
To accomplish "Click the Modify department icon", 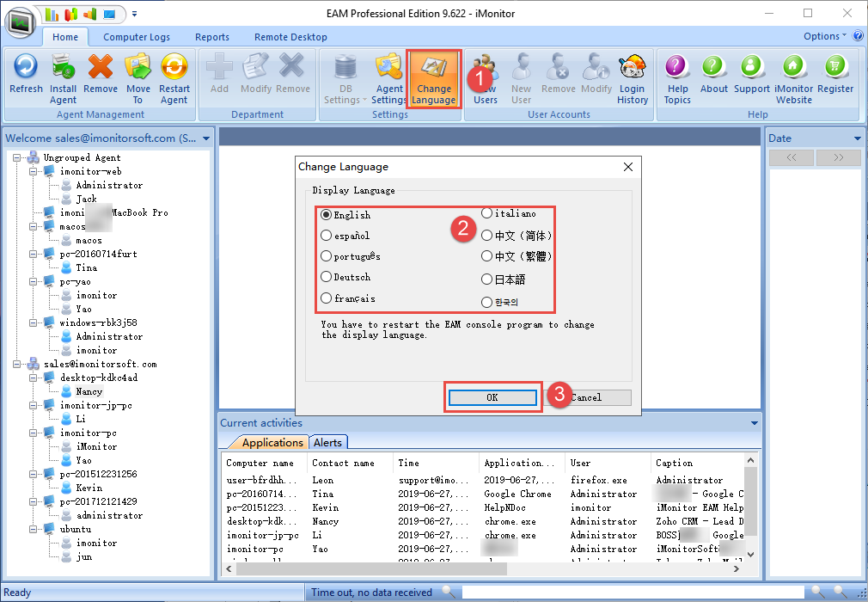I will click(256, 67).
